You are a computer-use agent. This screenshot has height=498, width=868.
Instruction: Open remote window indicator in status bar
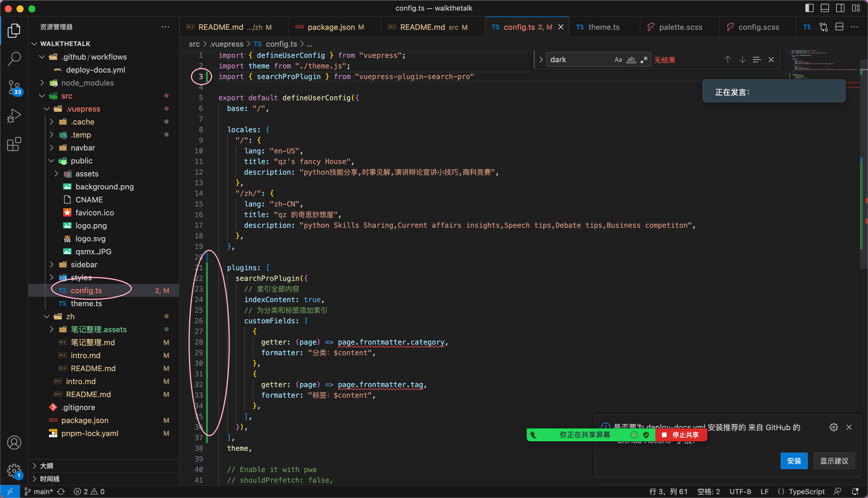click(x=9, y=492)
